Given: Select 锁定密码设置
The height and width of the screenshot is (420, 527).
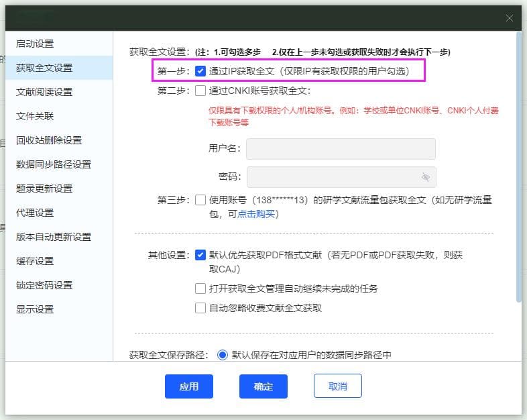Looking at the screenshot, I should coord(44,286).
